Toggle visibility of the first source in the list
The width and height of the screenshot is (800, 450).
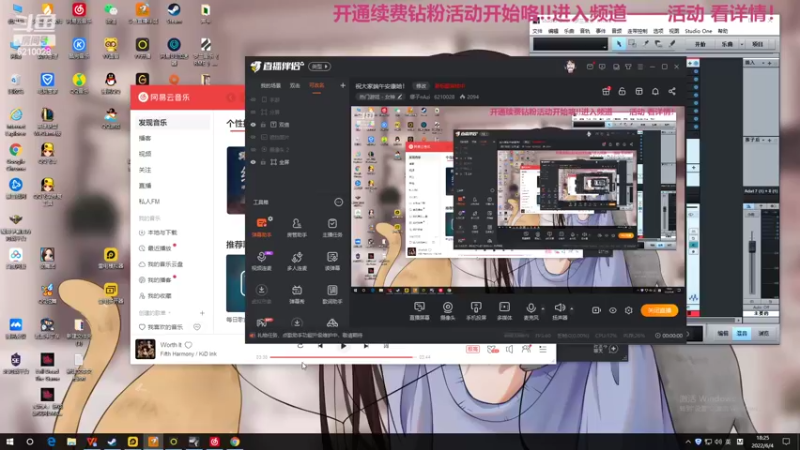253,100
